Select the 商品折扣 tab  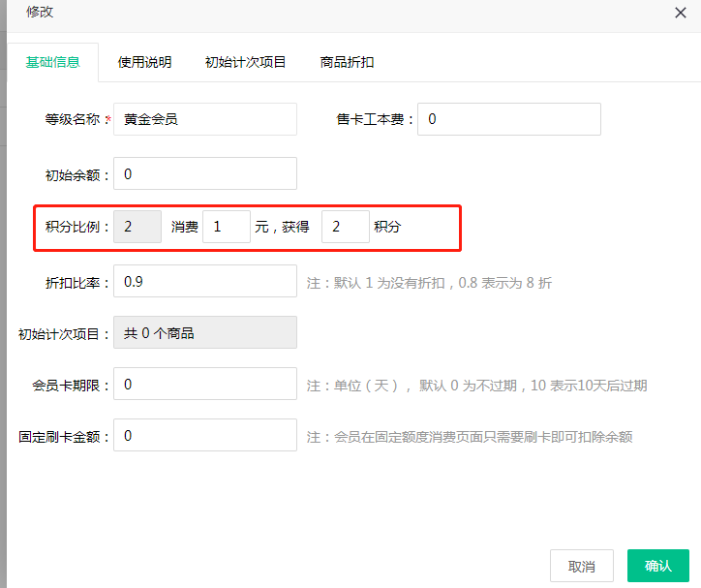tap(347, 62)
